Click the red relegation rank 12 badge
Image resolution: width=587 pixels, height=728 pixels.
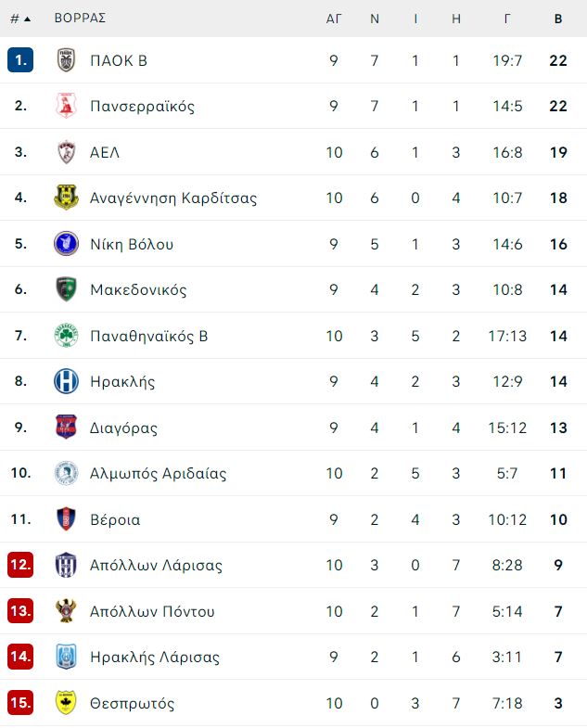click(x=20, y=565)
